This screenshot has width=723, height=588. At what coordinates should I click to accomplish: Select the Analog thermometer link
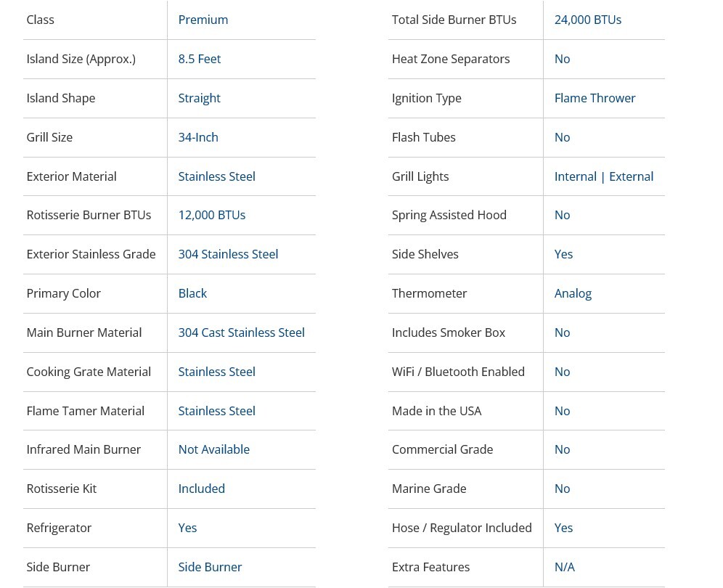click(573, 293)
